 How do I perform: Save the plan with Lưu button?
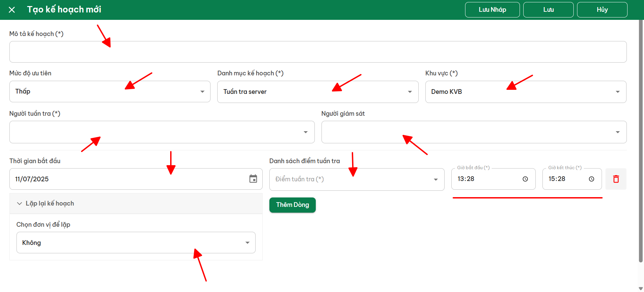coord(548,10)
